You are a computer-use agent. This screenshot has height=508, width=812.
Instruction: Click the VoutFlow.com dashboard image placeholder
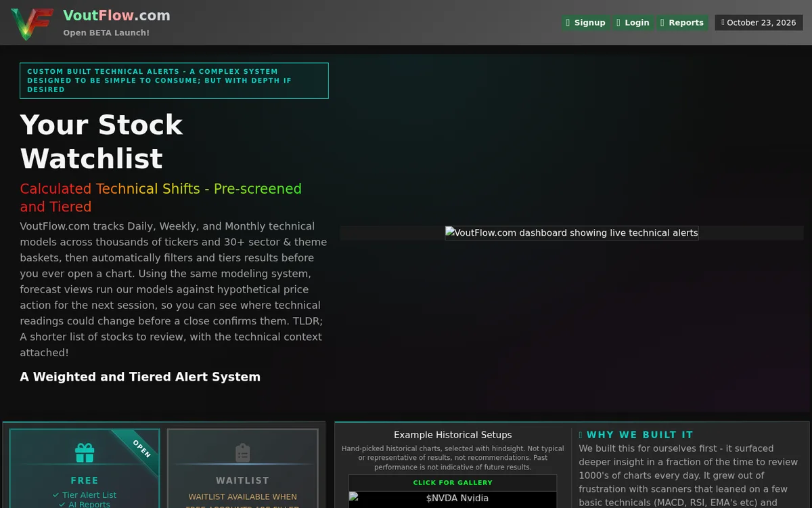coord(572,233)
